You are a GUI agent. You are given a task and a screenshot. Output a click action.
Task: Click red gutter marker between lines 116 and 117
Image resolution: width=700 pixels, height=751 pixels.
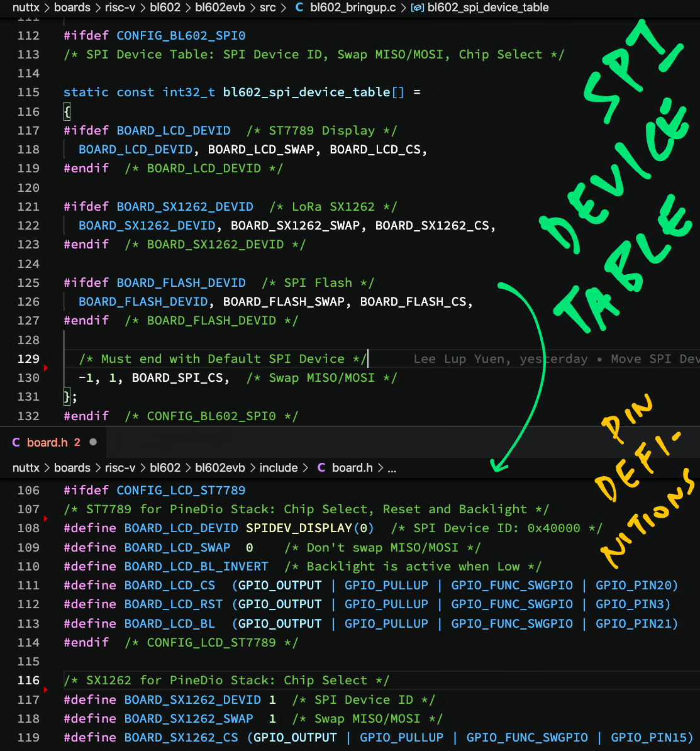click(45, 689)
